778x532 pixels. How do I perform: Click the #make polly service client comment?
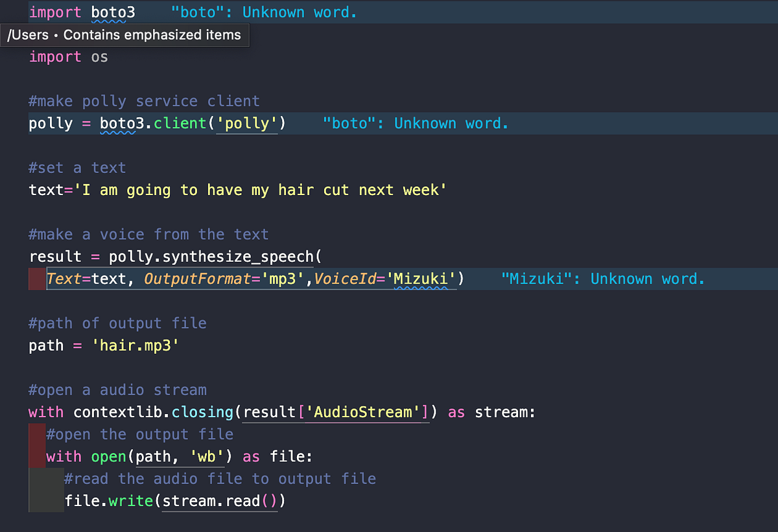143,101
